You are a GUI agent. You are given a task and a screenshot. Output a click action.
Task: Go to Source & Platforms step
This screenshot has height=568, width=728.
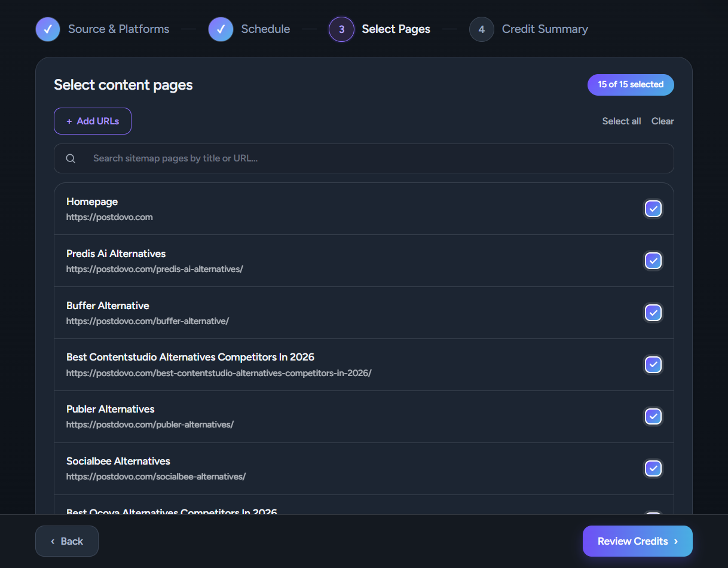point(118,29)
